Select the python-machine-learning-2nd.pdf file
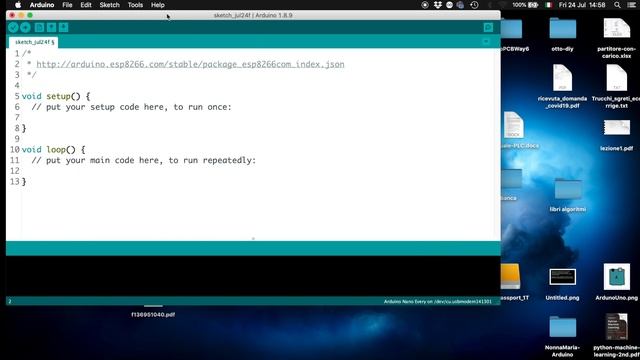The height and width of the screenshot is (360, 640). coord(616,336)
